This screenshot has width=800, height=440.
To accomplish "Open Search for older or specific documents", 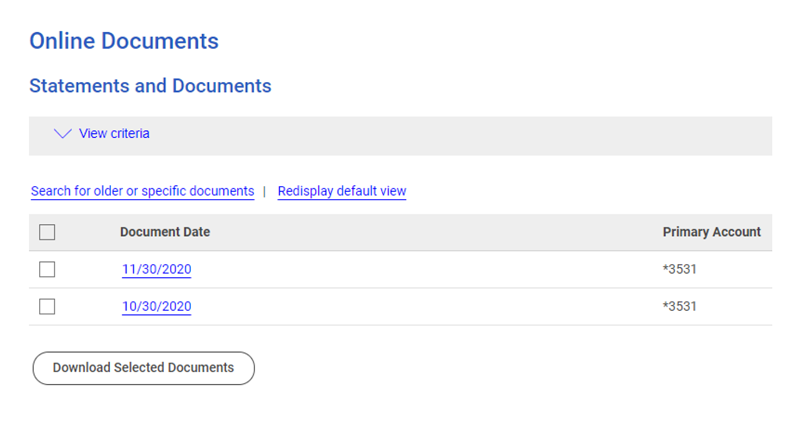I will [142, 191].
